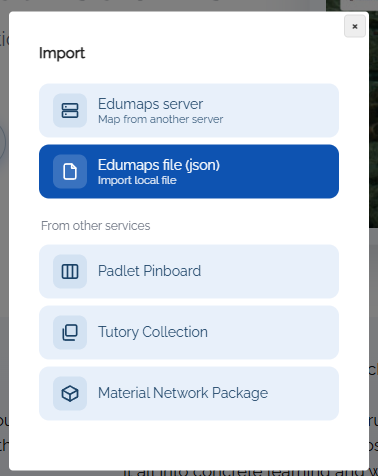Click the "From other services" section label
Screen dimensions: 378x476
point(96,226)
